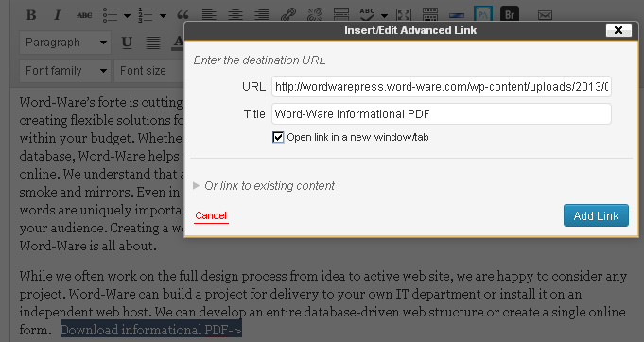Click the envelope email icon
The height and width of the screenshot is (342, 644).
tap(545, 15)
